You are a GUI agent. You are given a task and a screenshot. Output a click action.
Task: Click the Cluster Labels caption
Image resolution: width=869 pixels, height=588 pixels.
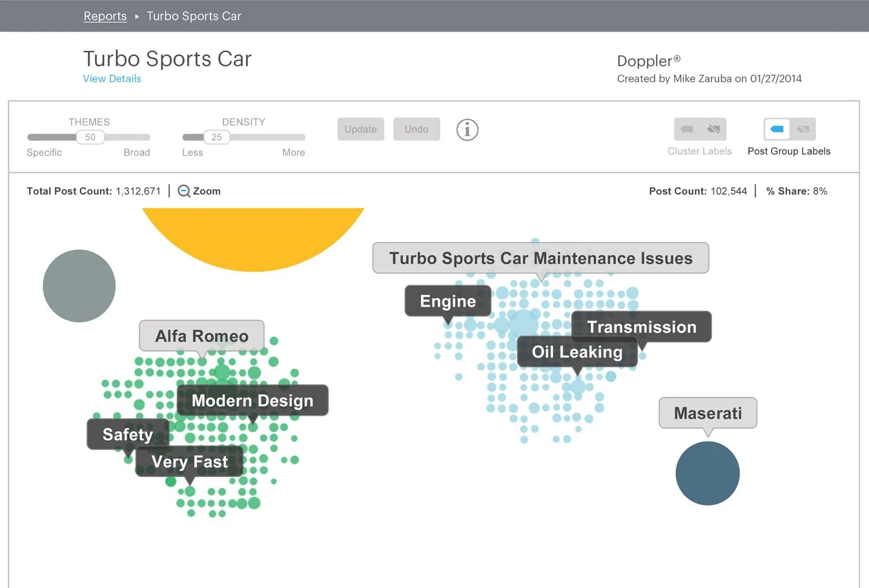(700, 151)
